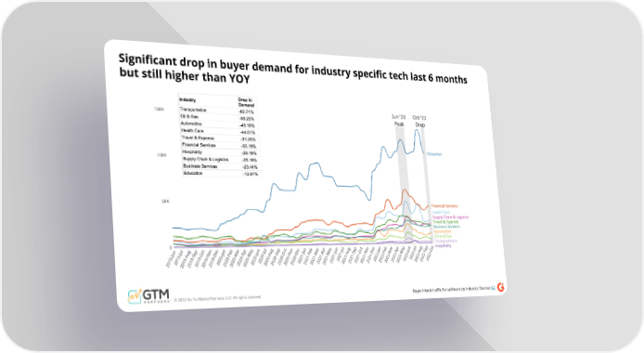Click the red G2 logo icon

coord(501,287)
